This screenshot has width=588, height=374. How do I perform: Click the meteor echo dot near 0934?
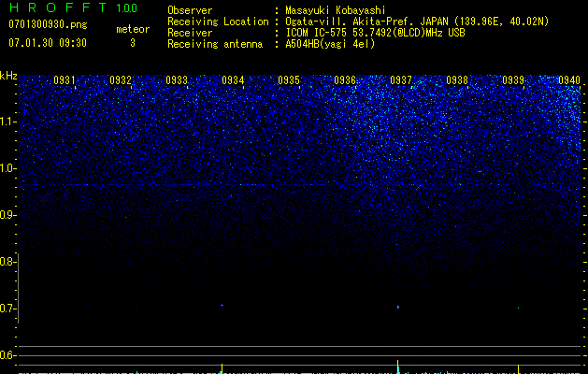point(222,306)
